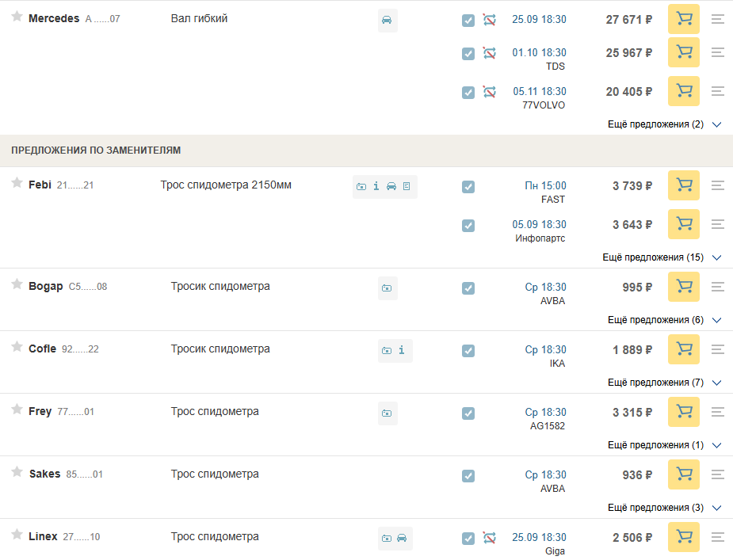Image resolution: width=733 pixels, height=560 pixels.
Task: Click the 3 643 ₽ Инфопартс price
Action: pyautogui.click(x=632, y=225)
